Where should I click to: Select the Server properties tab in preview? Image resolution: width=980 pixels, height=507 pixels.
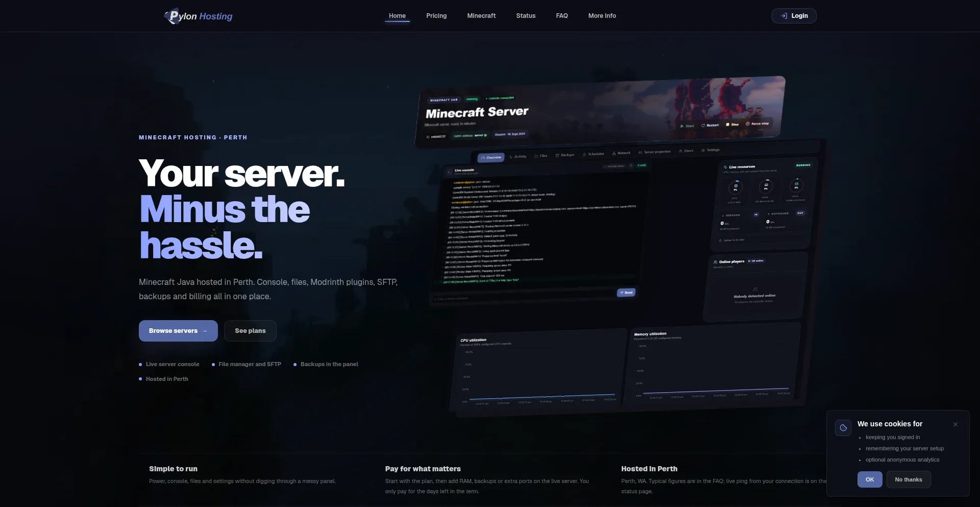click(654, 152)
